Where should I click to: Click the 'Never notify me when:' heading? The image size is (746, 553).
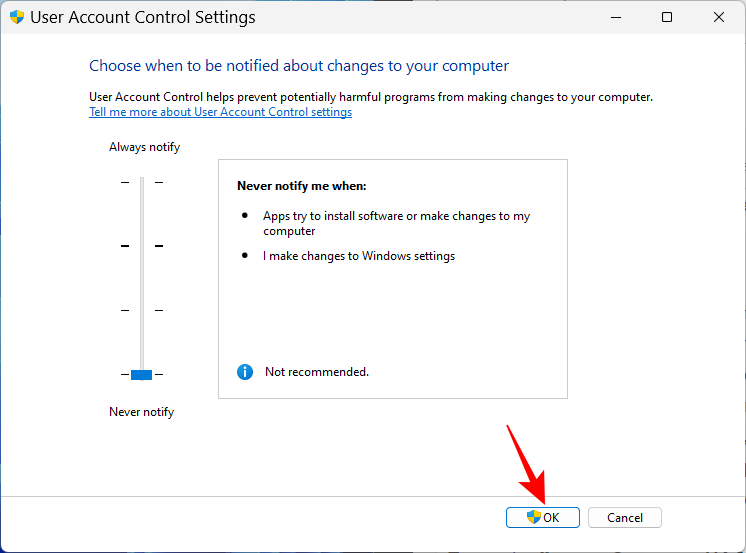pos(302,186)
